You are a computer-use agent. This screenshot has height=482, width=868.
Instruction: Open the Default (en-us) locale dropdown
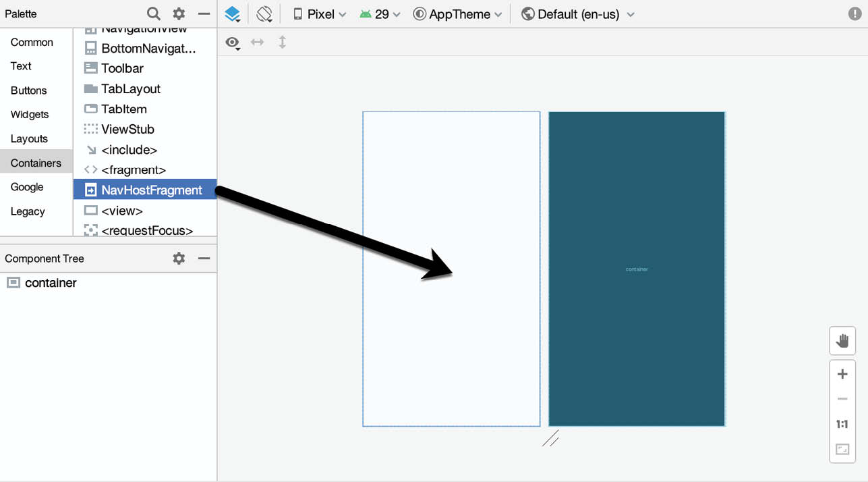[578, 14]
